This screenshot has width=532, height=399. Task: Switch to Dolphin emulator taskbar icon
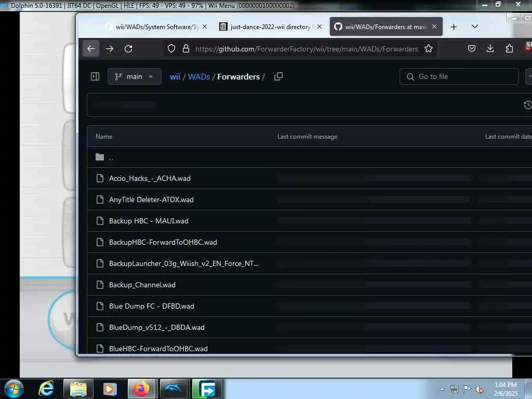tap(174, 389)
